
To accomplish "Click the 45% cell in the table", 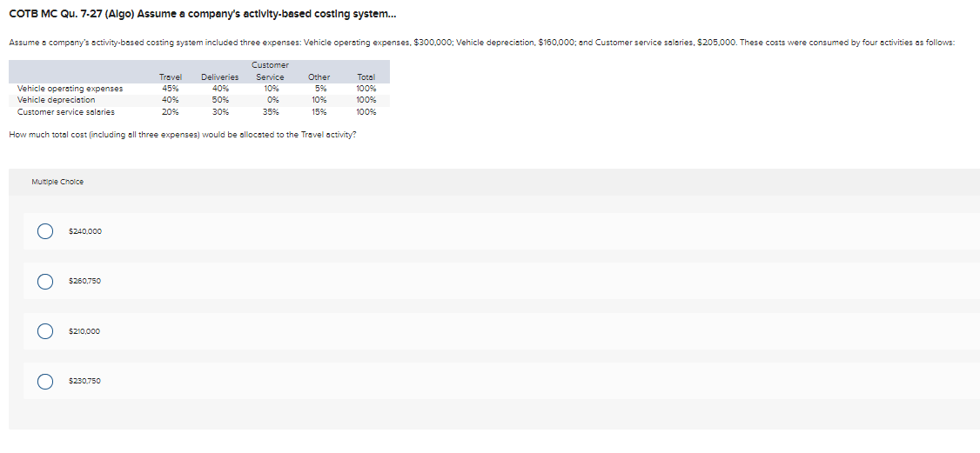I will (171, 88).
